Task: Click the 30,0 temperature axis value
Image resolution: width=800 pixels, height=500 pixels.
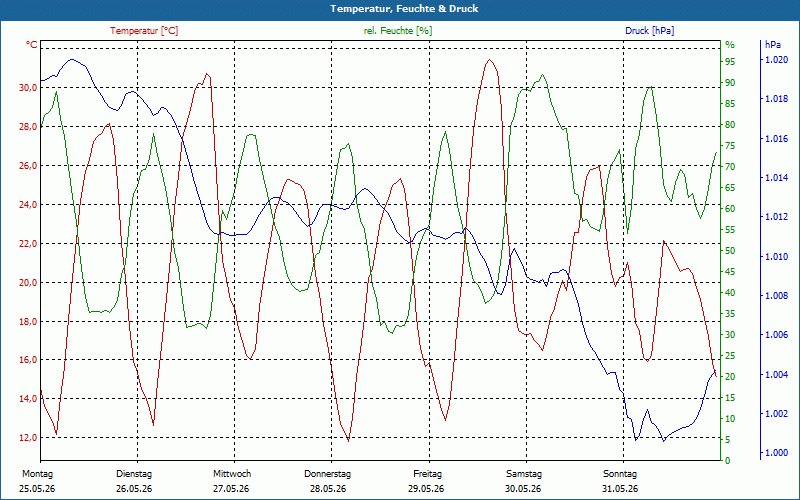Action: click(x=28, y=88)
